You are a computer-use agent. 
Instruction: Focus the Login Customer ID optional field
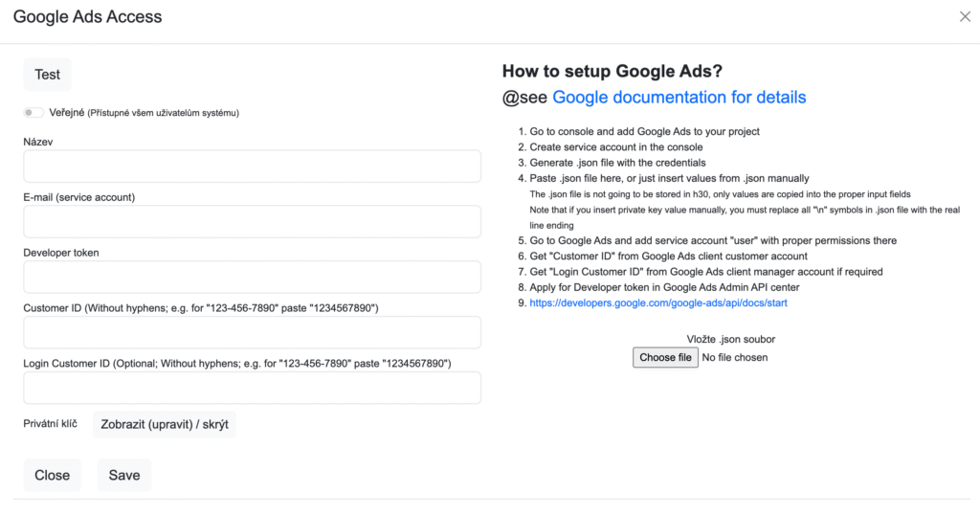click(x=252, y=388)
